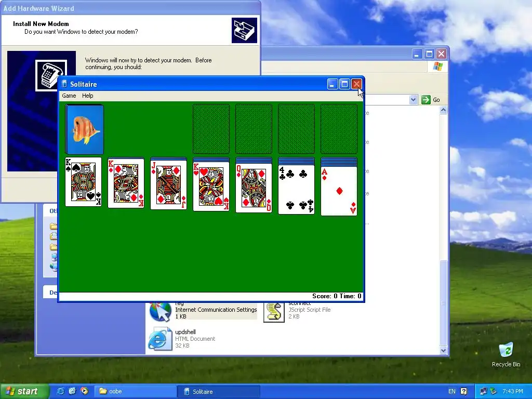
Task: Select the King of Diamonds card
Action: click(126, 183)
